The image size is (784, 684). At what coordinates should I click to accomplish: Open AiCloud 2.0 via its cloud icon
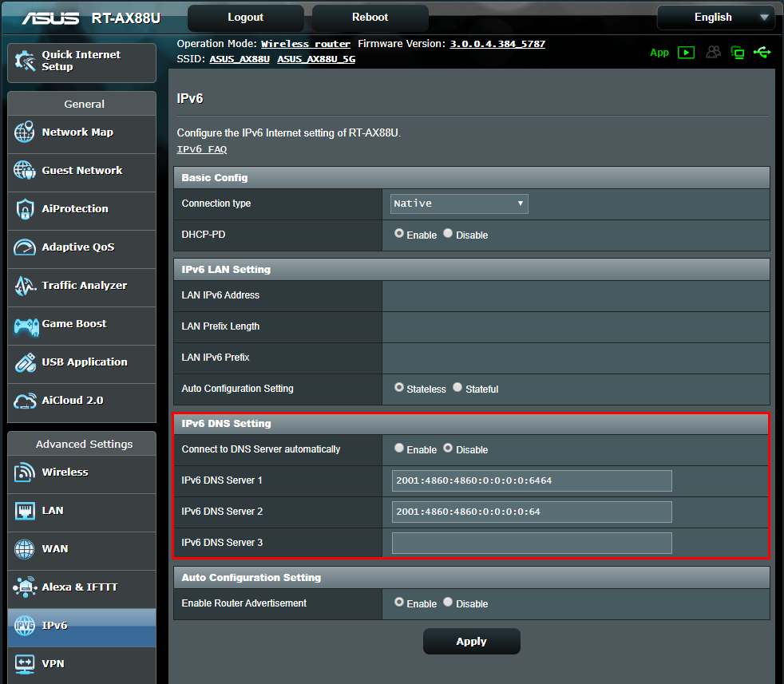pos(25,401)
